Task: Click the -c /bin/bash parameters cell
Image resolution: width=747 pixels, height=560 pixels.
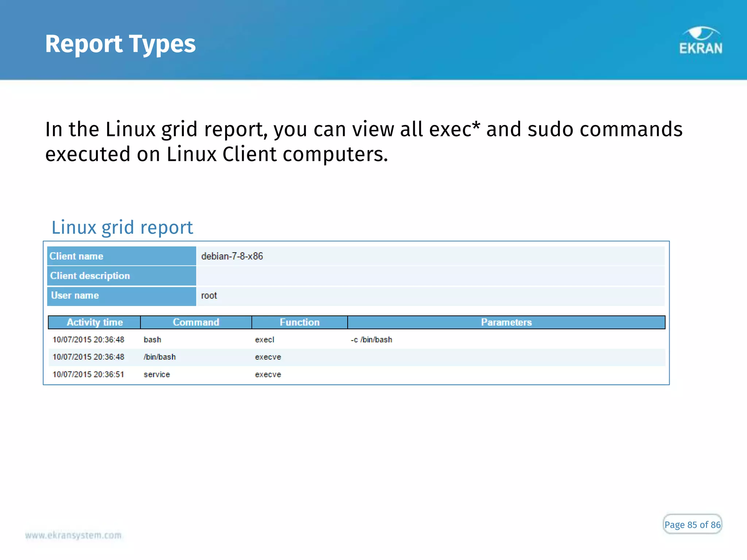Action: pyautogui.click(x=371, y=340)
